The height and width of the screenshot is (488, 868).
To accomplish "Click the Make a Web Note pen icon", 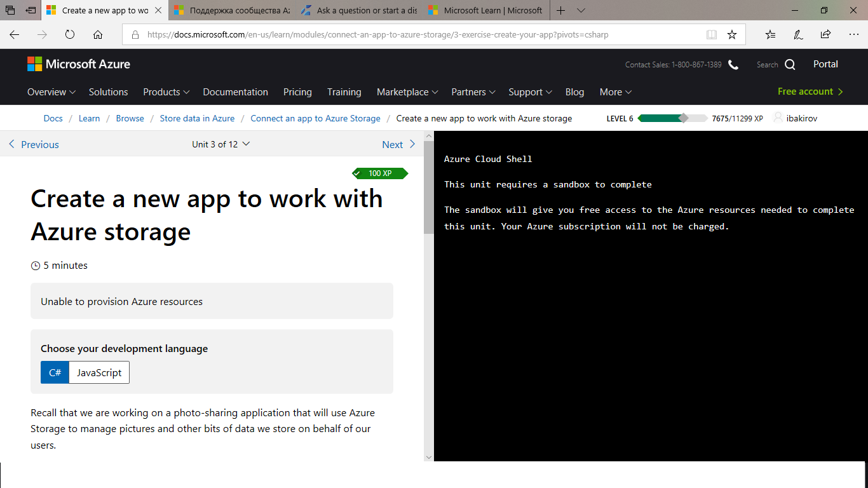I will pyautogui.click(x=797, y=34).
